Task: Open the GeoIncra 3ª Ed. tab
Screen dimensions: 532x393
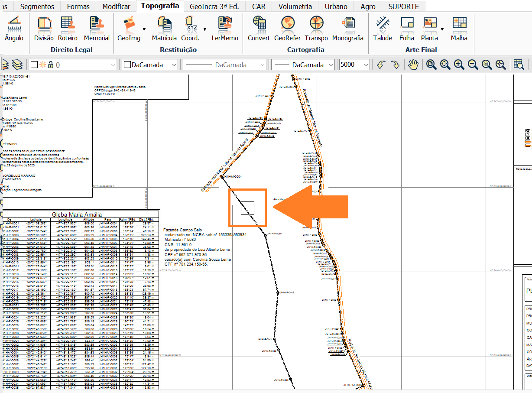Action: tap(214, 6)
